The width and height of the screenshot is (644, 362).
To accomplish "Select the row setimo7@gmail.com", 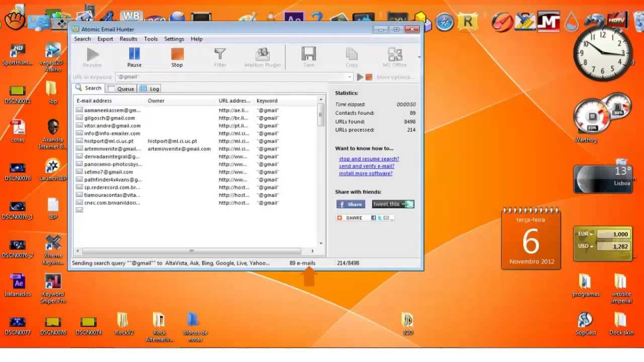I will pos(196,172).
